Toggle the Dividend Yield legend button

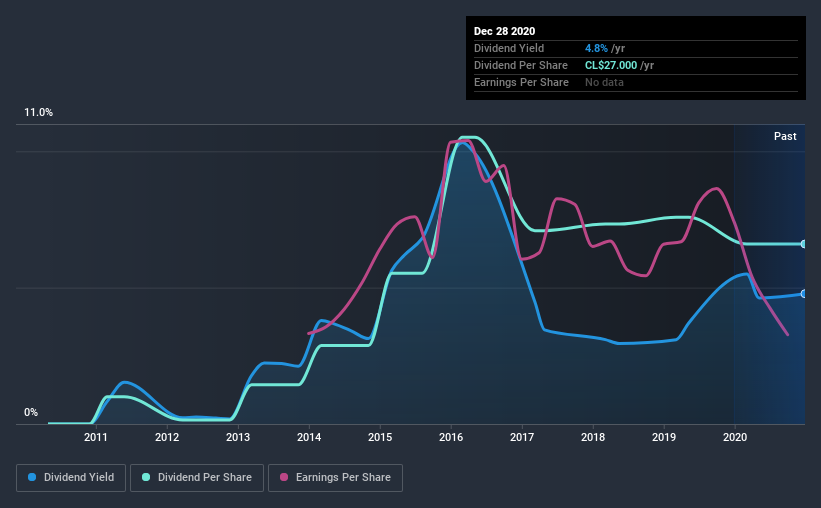coord(71,478)
